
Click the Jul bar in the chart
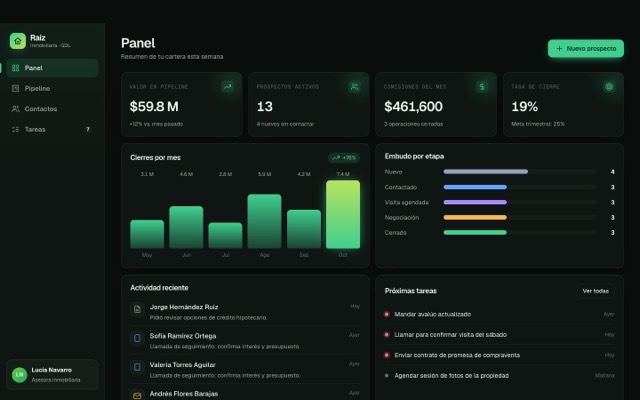pyautogui.click(x=225, y=236)
